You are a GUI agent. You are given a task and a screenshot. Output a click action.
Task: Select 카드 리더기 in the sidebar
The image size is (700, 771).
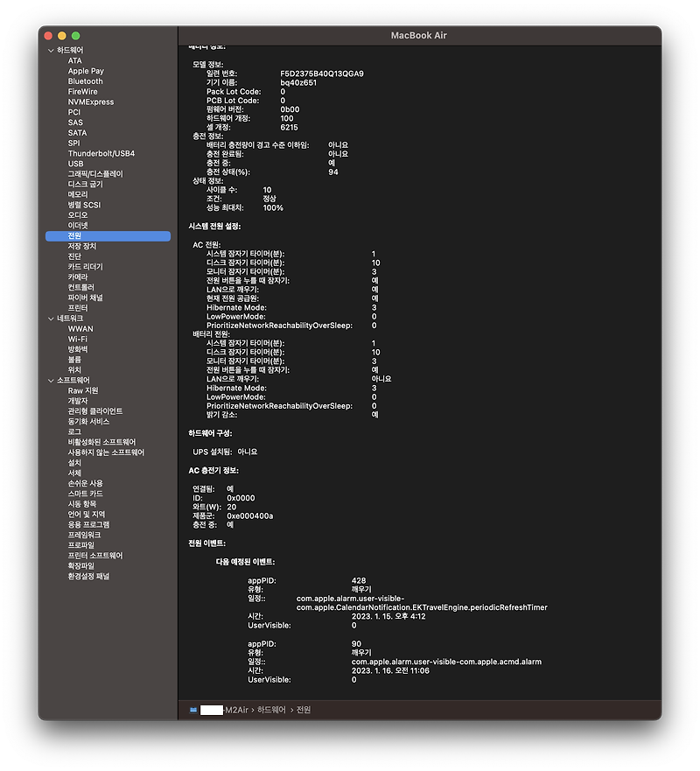(x=86, y=267)
